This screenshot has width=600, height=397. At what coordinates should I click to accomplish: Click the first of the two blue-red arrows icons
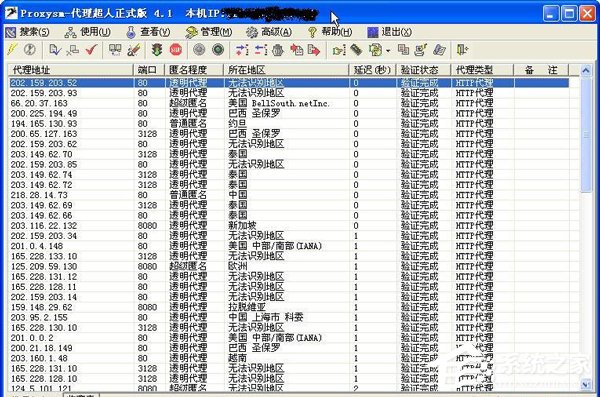coord(242,50)
